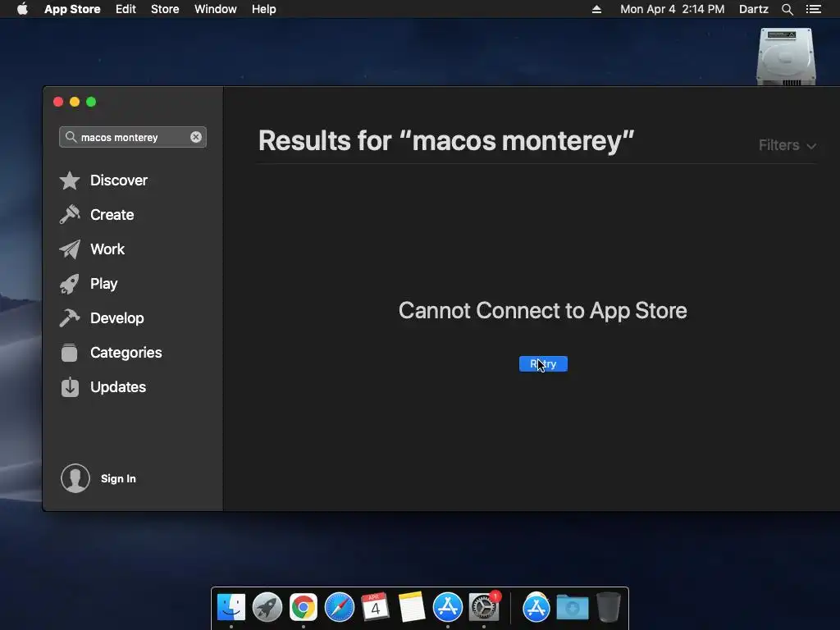Select Updates in the sidebar
This screenshot has height=630, width=840.
coord(118,387)
